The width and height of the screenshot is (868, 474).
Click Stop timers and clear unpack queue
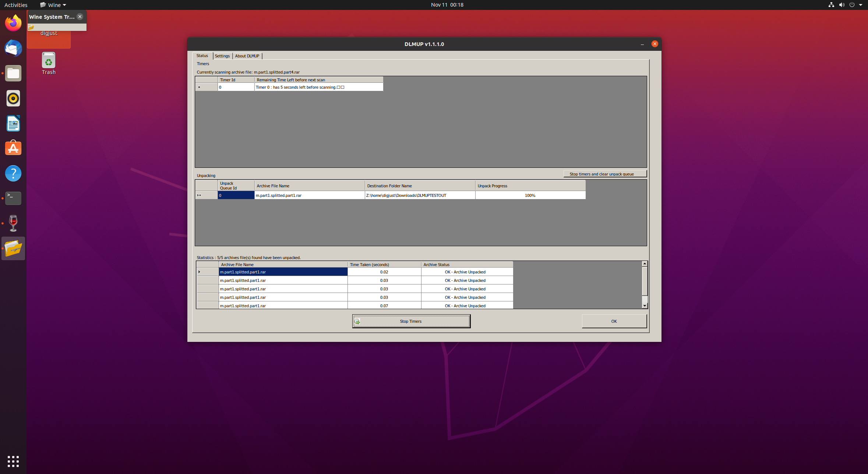[605, 174]
